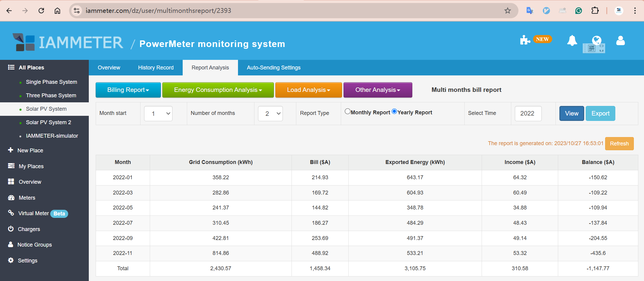Click the -1,147.77 total balance value
Viewport: 644px width, 281px height.
pos(598,268)
